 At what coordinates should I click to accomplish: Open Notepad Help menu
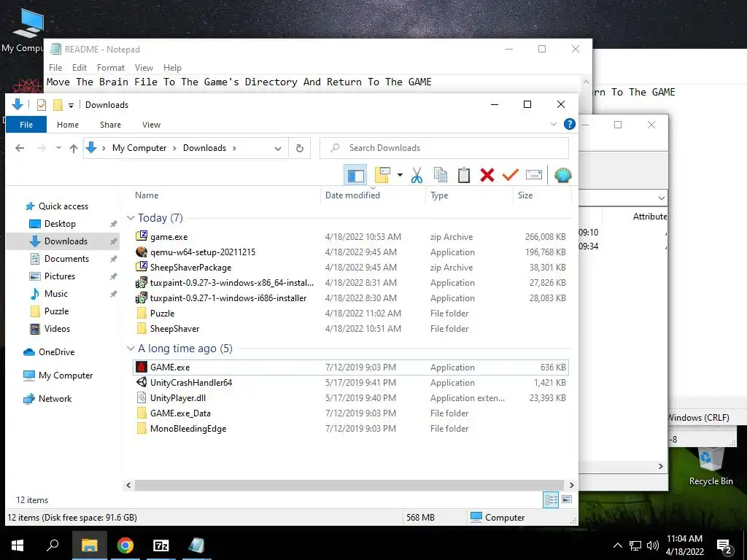(172, 68)
